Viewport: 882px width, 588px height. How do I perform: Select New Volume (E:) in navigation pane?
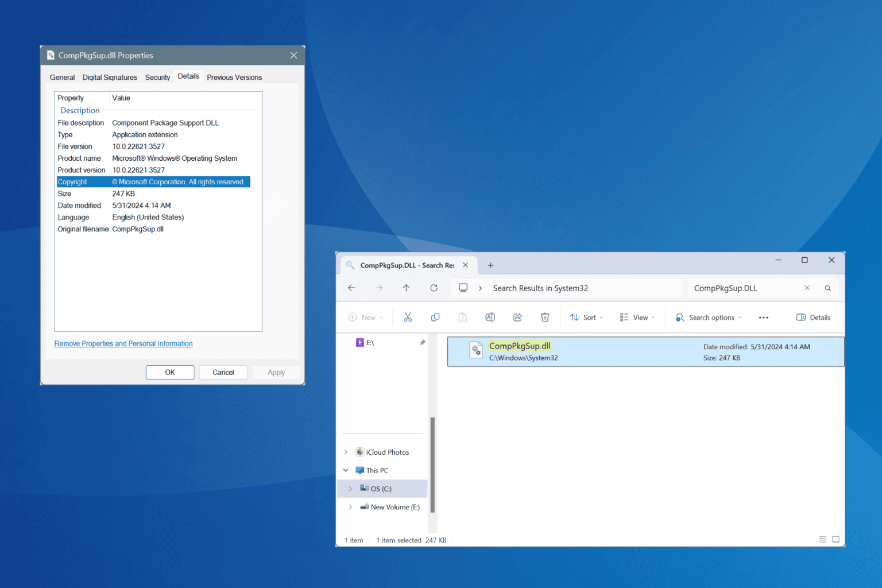click(390, 507)
